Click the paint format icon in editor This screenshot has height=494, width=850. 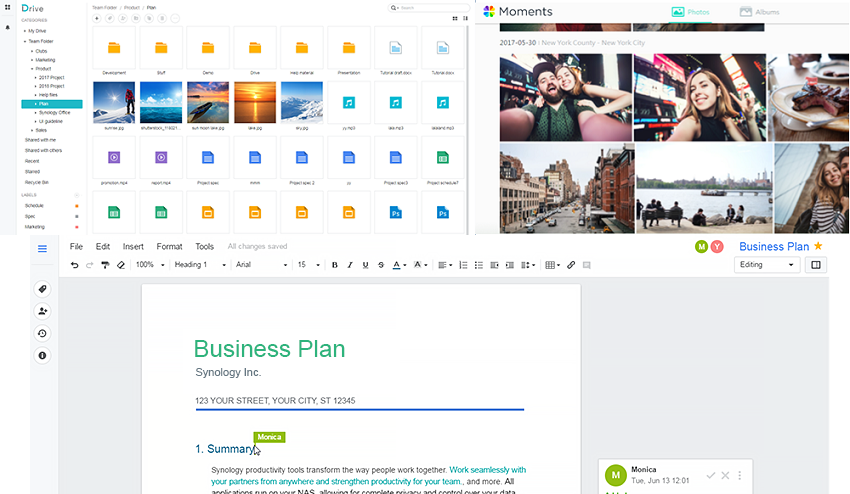(105, 265)
